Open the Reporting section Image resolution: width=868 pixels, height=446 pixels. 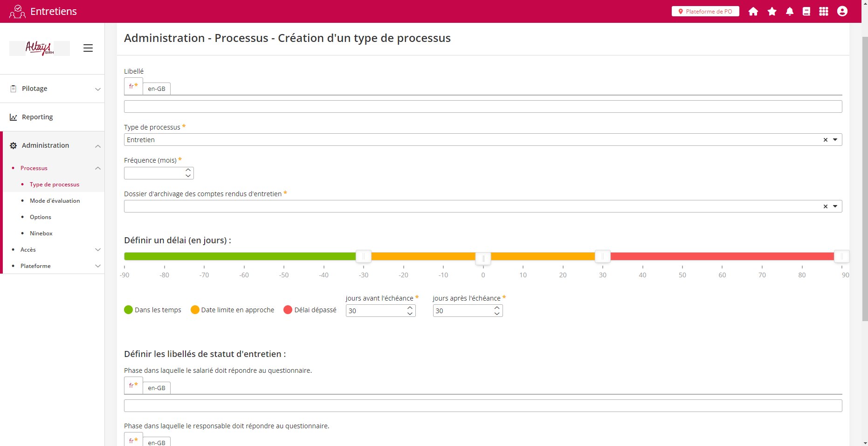coord(37,117)
